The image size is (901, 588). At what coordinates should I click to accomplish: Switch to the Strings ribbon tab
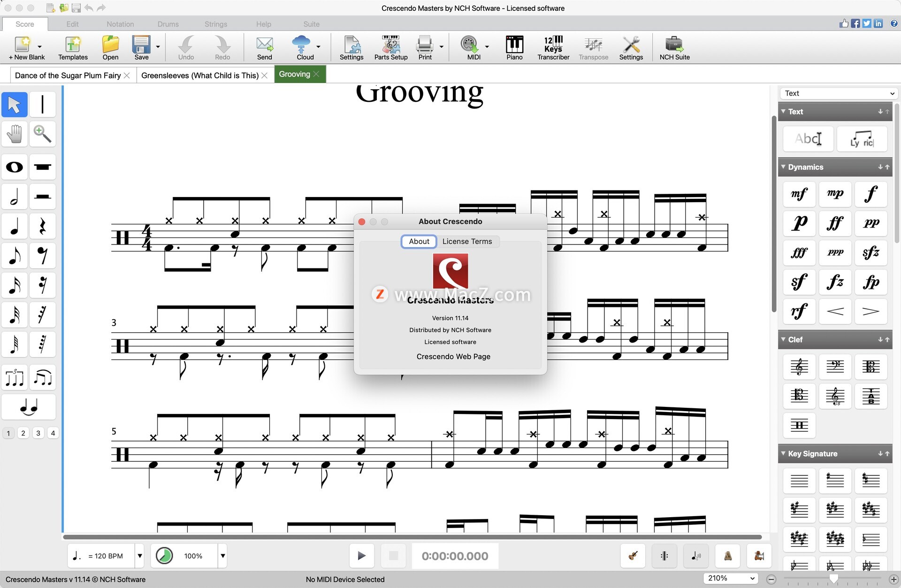coord(216,24)
